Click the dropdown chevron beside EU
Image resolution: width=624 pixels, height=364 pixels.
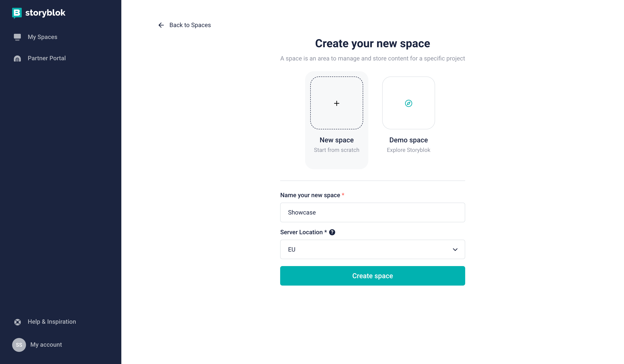pos(455,250)
